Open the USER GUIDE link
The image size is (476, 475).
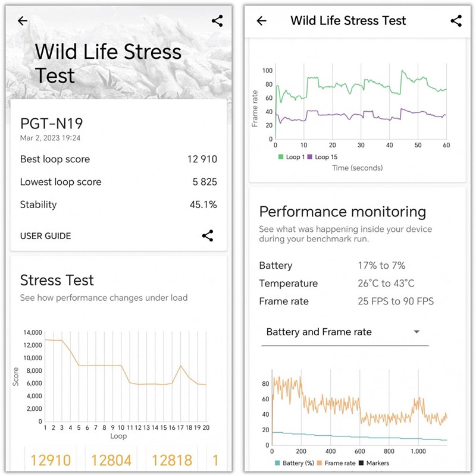tap(45, 236)
